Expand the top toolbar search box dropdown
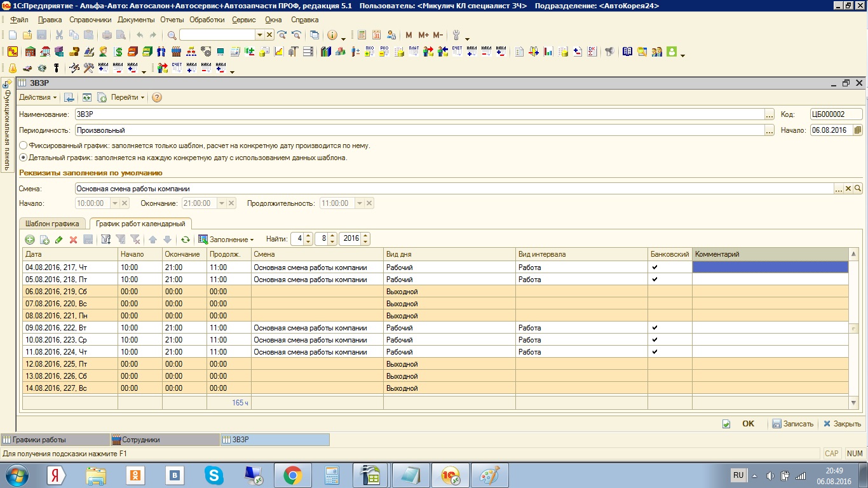This screenshot has height=488, width=868. (x=259, y=35)
